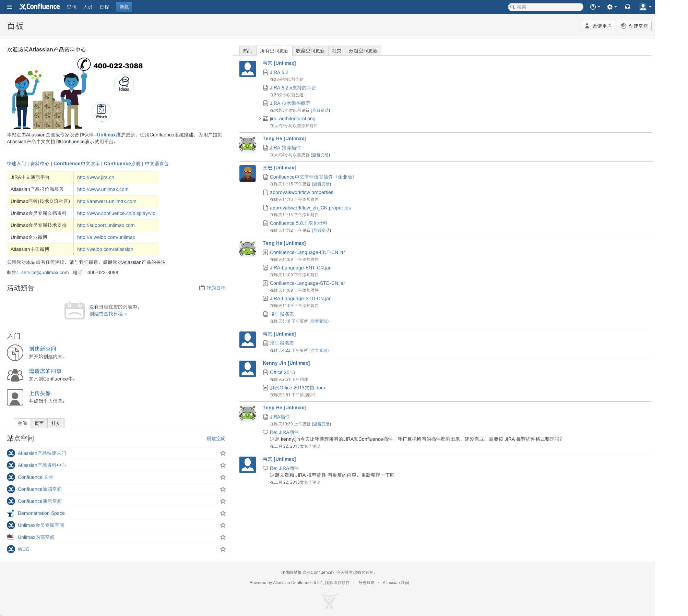Favorite the Unlimax会员专属空间 star
The height and width of the screenshot is (616, 688).
click(223, 525)
